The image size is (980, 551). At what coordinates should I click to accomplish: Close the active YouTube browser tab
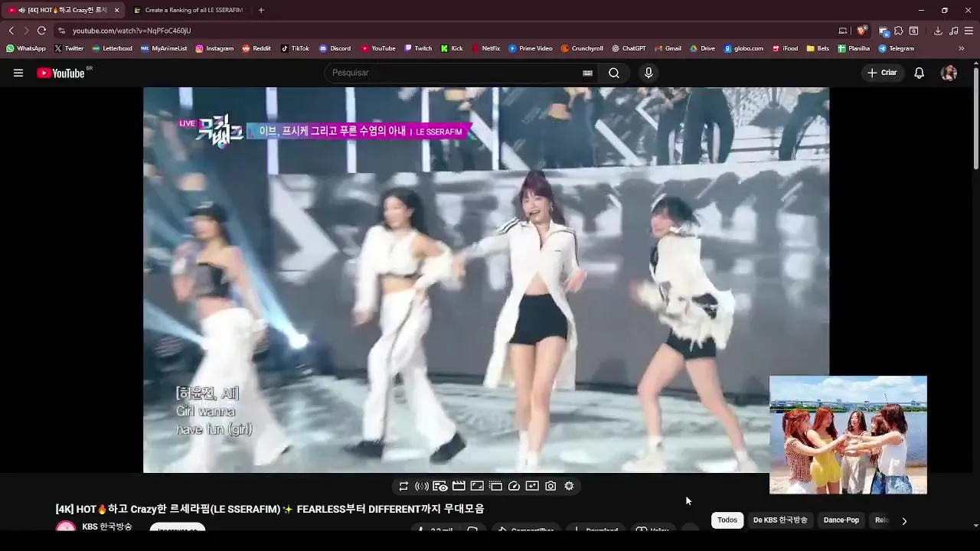(x=117, y=11)
